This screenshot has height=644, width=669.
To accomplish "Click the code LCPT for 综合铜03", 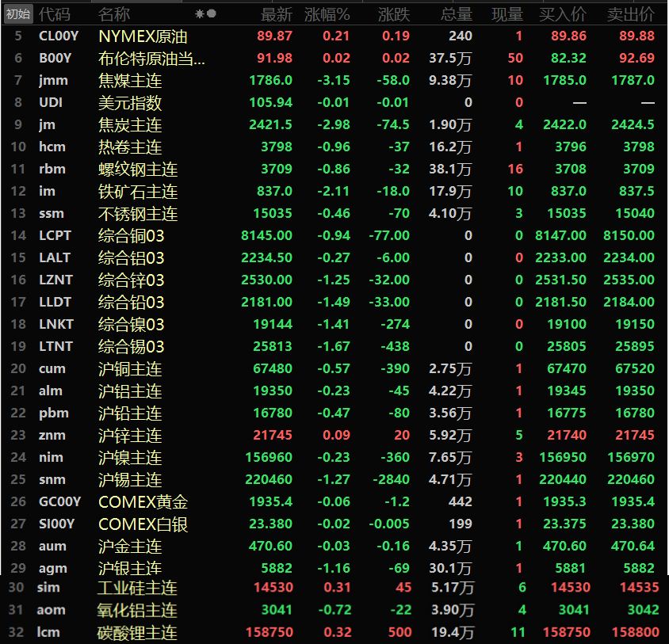I will tap(54, 235).
